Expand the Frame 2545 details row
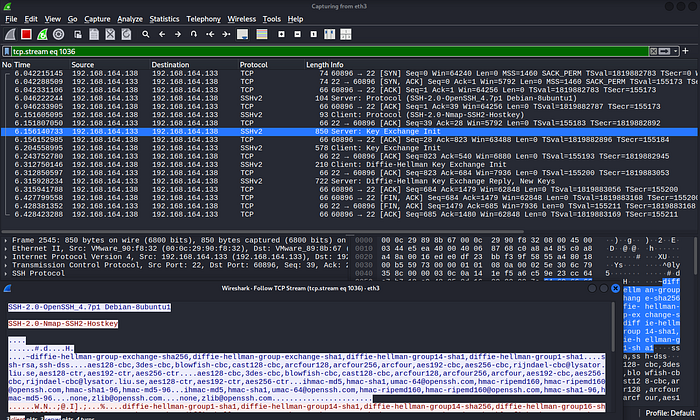Image resolution: width=700 pixels, height=420 pixels. tap(6, 240)
